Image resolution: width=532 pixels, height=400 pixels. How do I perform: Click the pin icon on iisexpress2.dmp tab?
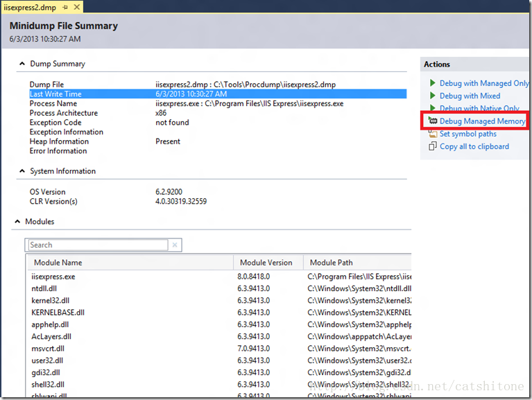(x=65, y=7)
